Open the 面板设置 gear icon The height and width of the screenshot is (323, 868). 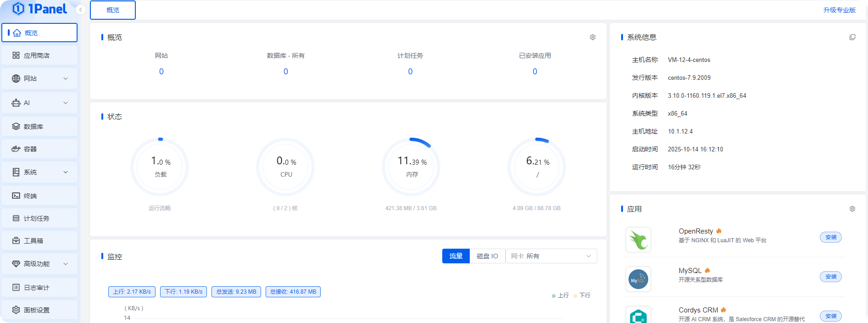point(16,310)
